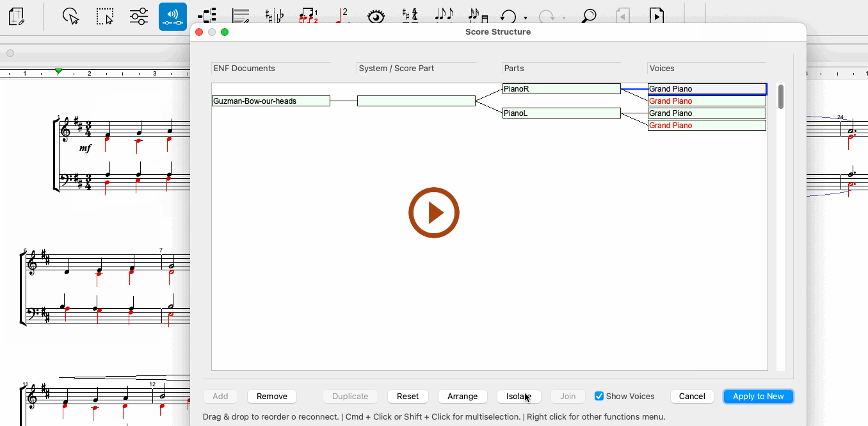The image size is (868, 426).
Task: Open the magnifier search tool
Action: click(588, 16)
